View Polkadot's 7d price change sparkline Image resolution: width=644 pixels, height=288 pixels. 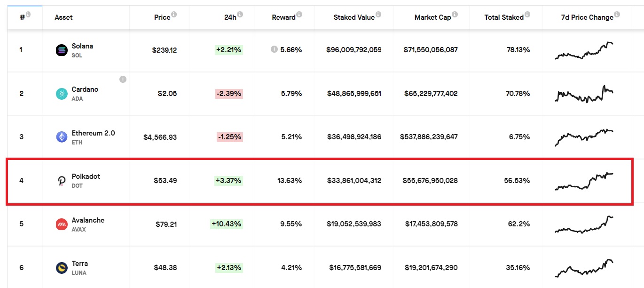[584, 181]
